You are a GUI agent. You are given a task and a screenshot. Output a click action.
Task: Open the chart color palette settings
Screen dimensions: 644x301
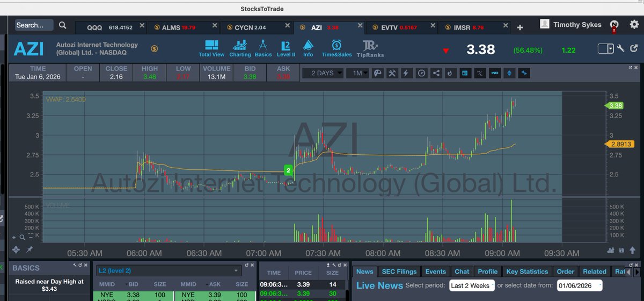pyautogui.click(x=378, y=73)
